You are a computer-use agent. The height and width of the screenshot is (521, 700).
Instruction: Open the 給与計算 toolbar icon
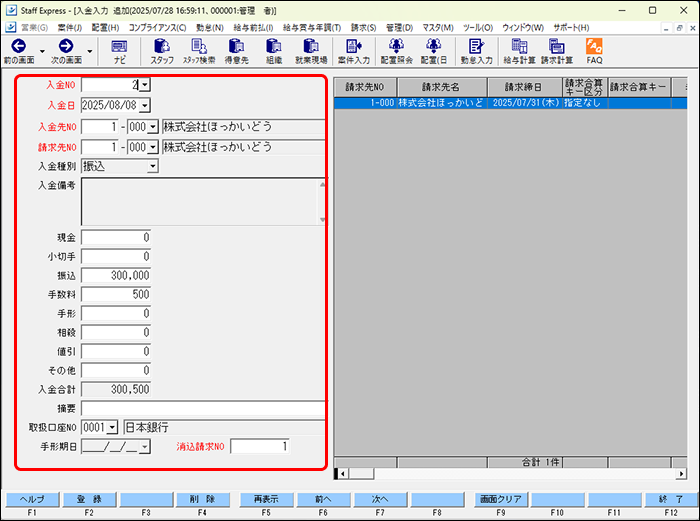point(519,46)
